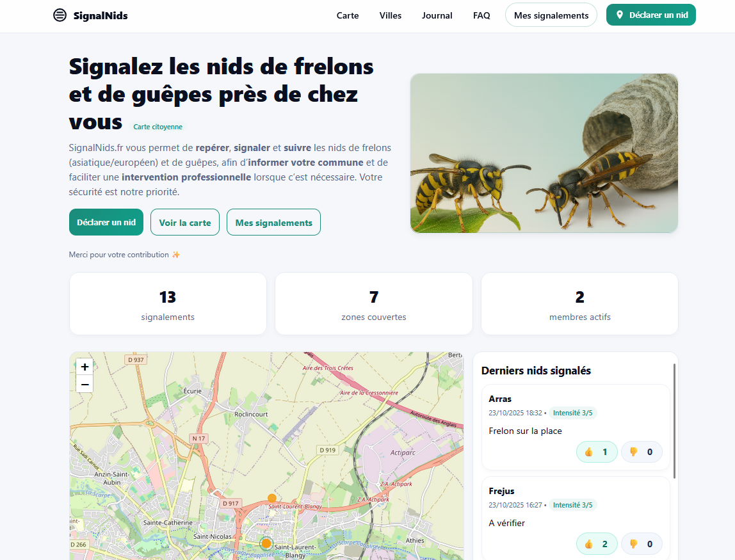Viewport: 735px width, 560px height.
Task: Open the Journal nav link
Action: [x=437, y=15]
